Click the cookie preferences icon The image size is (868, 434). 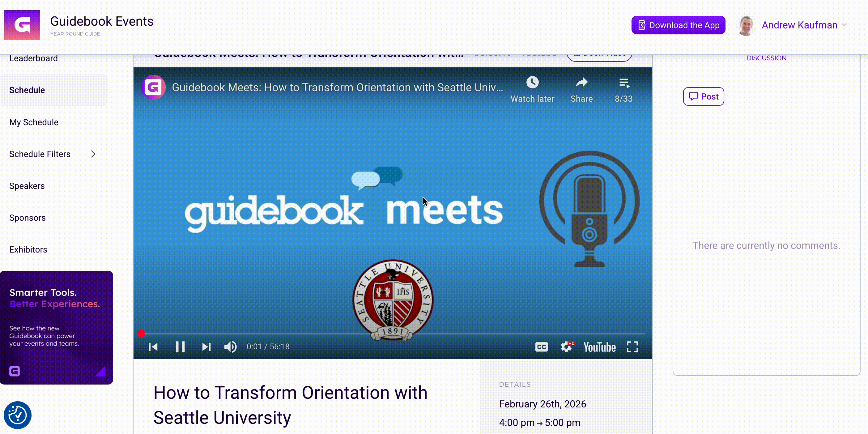(x=18, y=415)
